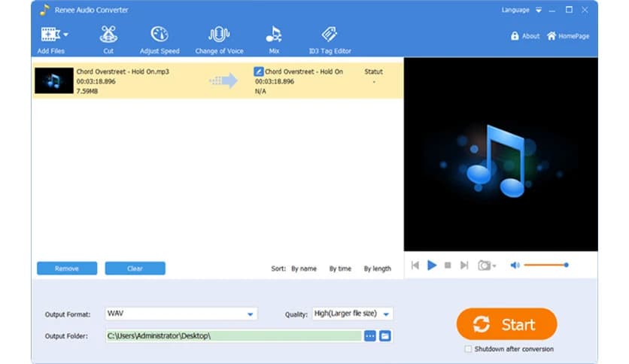The image size is (629, 364).
Task: Open the Adjust Speed tool
Action: pos(160,39)
